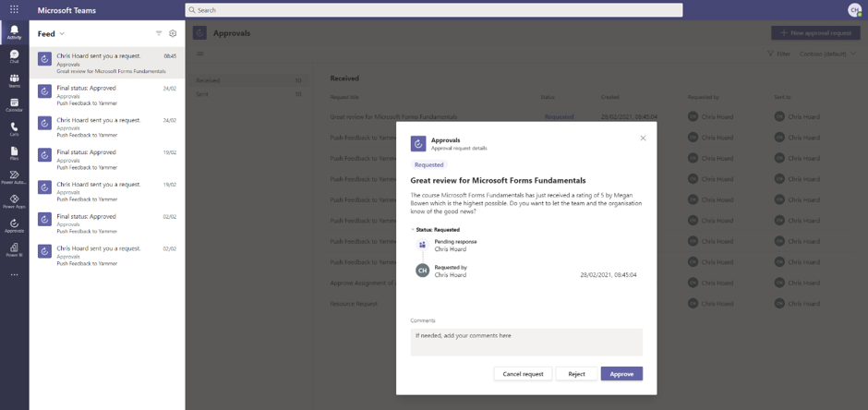Click the Search box
Screen dimensions: 868x410
pos(433,10)
